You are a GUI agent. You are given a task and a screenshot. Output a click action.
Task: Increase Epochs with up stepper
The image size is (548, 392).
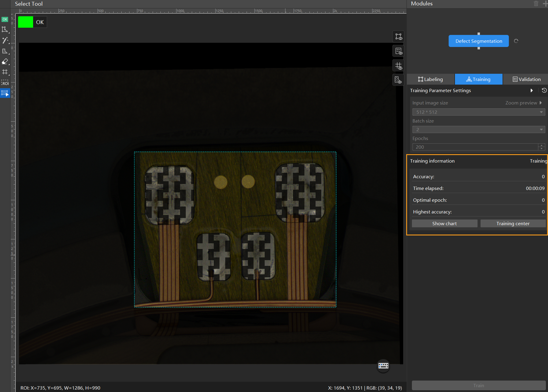point(542,145)
